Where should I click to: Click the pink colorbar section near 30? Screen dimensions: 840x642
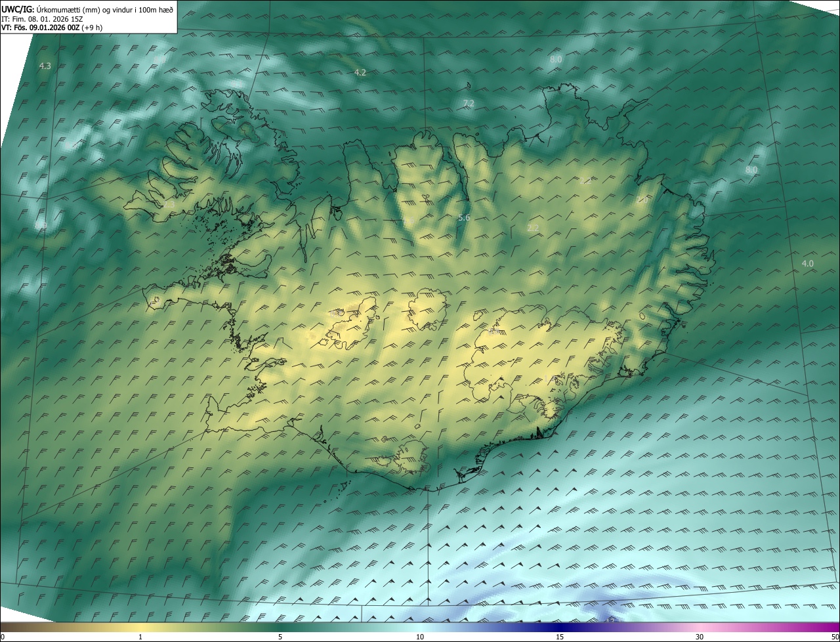tap(700, 628)
